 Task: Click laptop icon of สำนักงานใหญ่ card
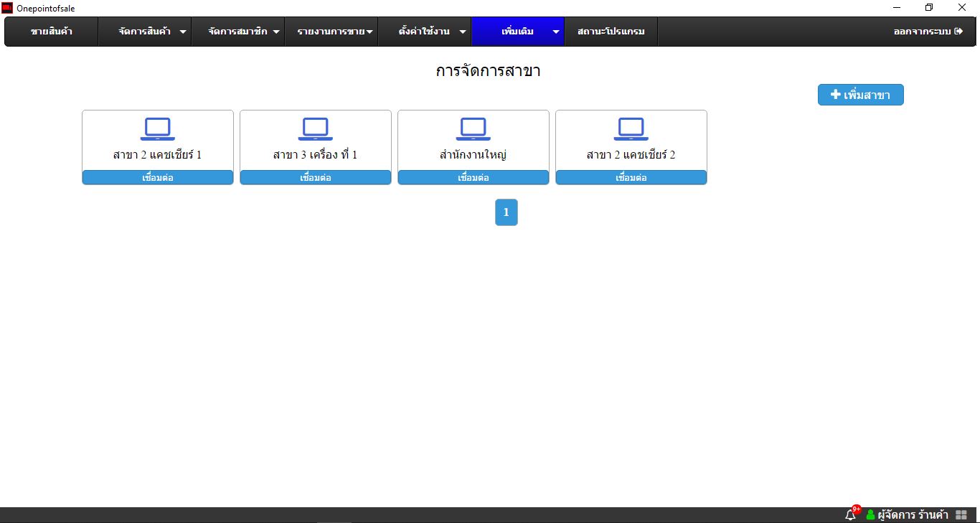tap(473, 129)
